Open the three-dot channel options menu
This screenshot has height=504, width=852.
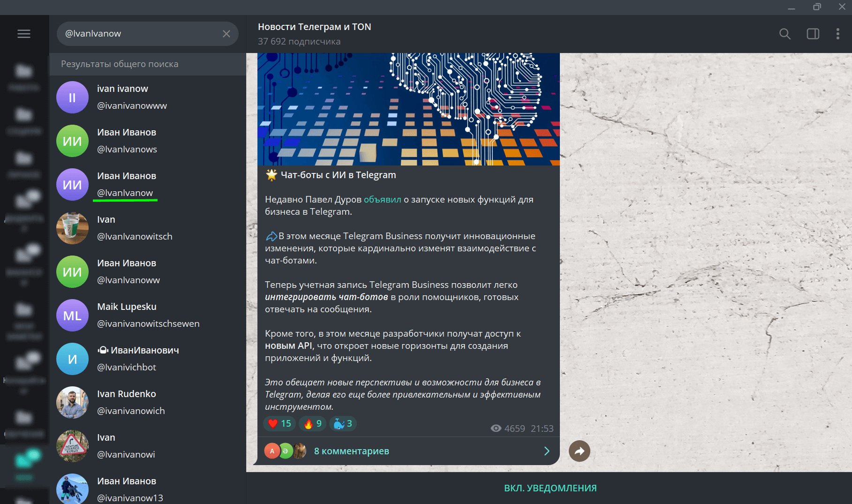(x=838, y=34)
